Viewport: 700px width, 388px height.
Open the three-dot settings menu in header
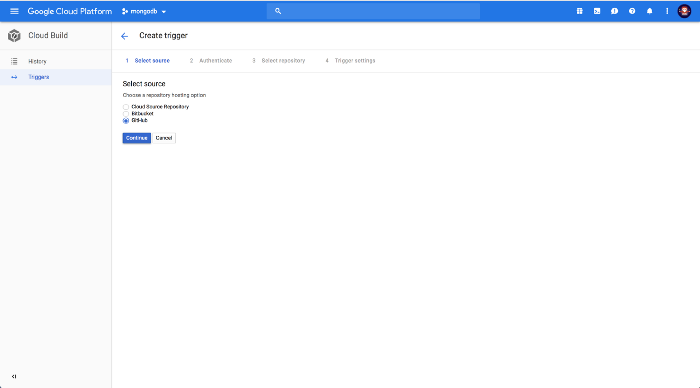click(x=667, y=11)
